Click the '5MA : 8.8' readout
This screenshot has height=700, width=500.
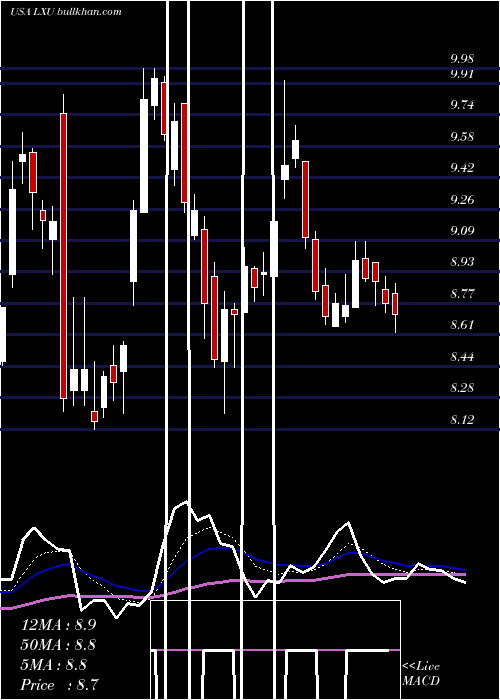[x=54, y=665]
